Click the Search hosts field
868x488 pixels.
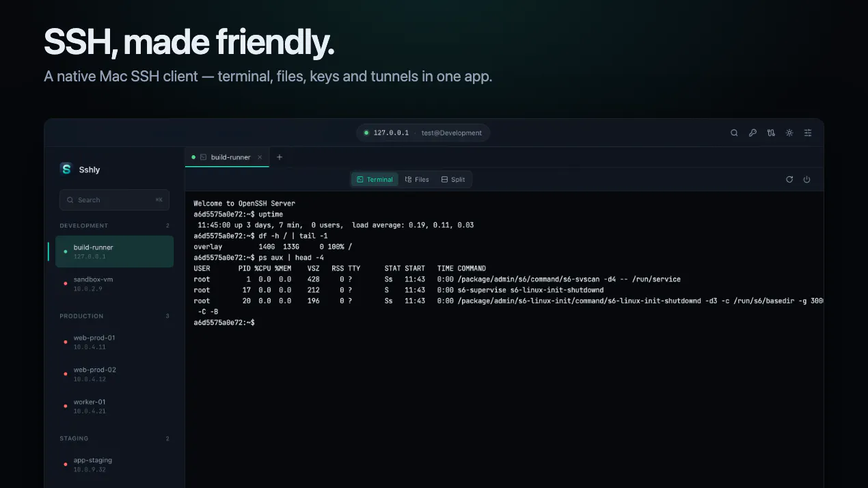pyautogui.click(x=114, y=200)
